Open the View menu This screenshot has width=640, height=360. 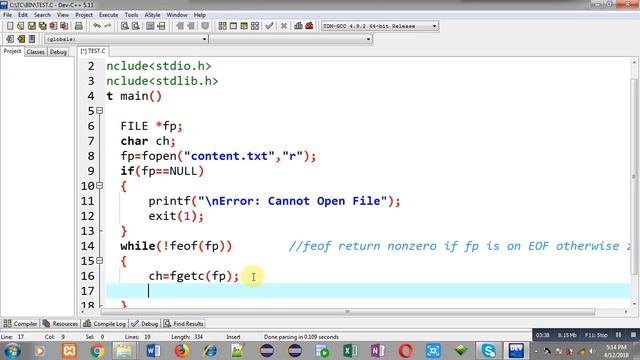click(62, 15)
